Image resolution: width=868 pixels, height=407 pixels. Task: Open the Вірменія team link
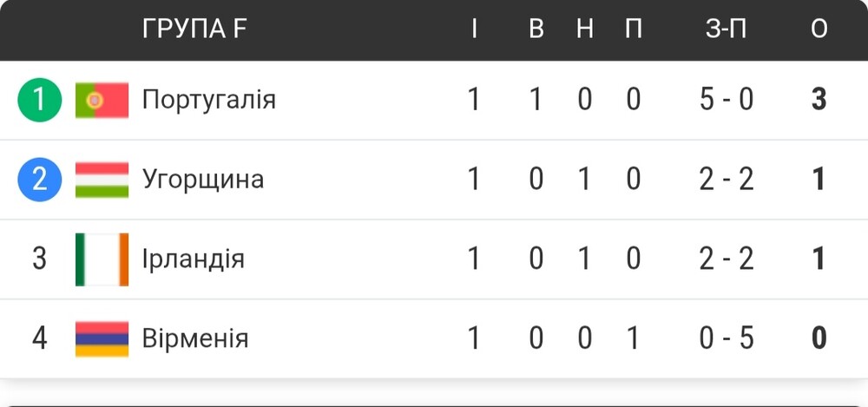pos(195,338)
